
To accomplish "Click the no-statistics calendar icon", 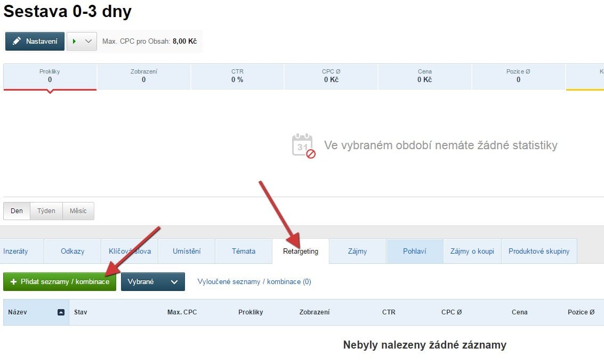I will (303, 145).
